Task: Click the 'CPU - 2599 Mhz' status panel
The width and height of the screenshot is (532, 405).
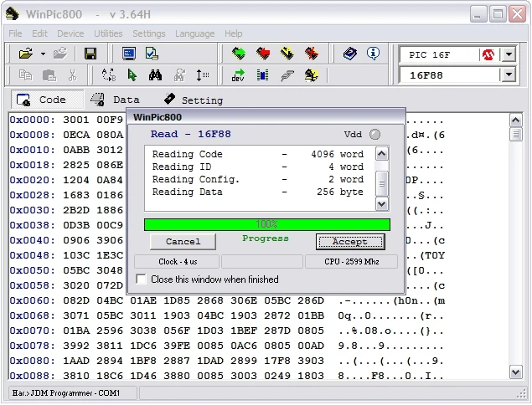Action: point(352,262)
